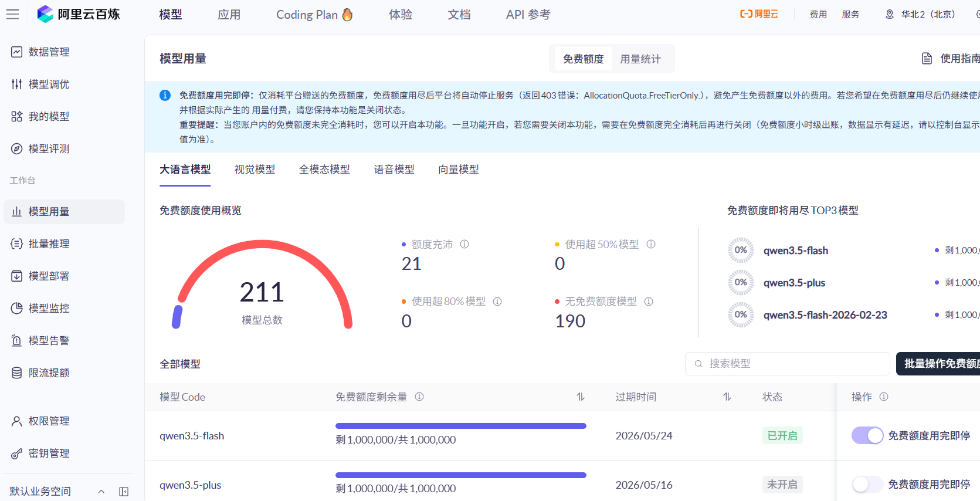Click the Alibaba Cloud Bailian logo
980x501 pixels.
(78, 14)
